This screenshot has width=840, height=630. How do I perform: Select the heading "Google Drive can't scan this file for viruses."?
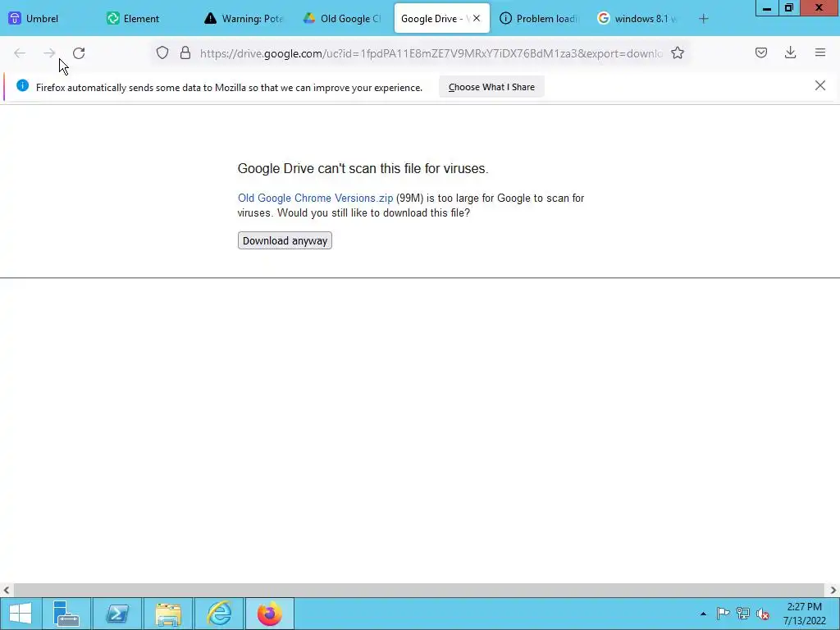363,169
